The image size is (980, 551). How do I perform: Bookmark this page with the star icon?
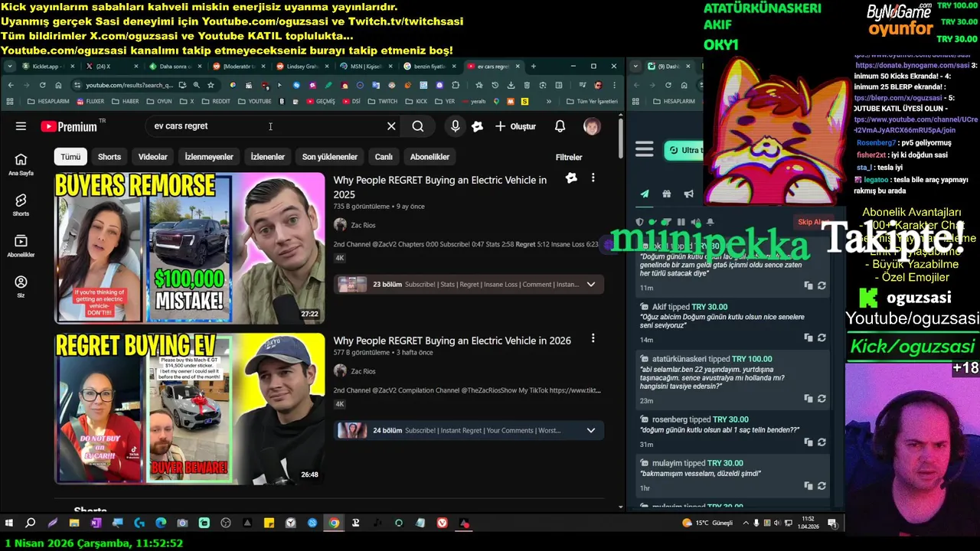(211, 85)
